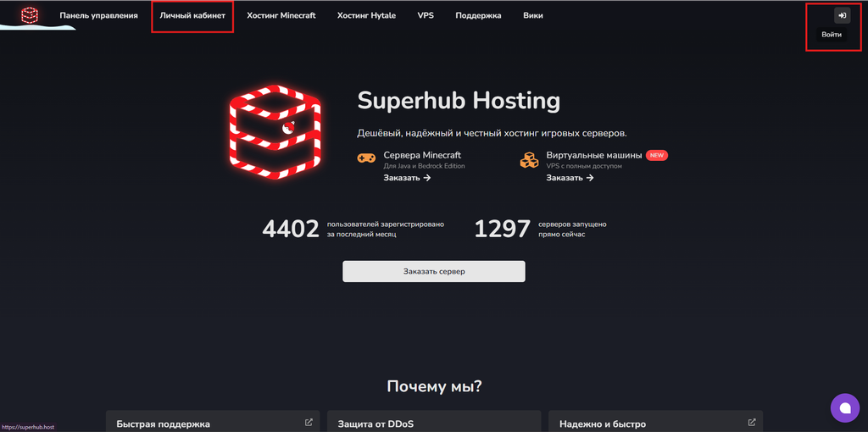Open external link icon on Быстрая поддержка card
Image resolution: width=868 pixels, height=432 pixels.
[x=309, y=422]
